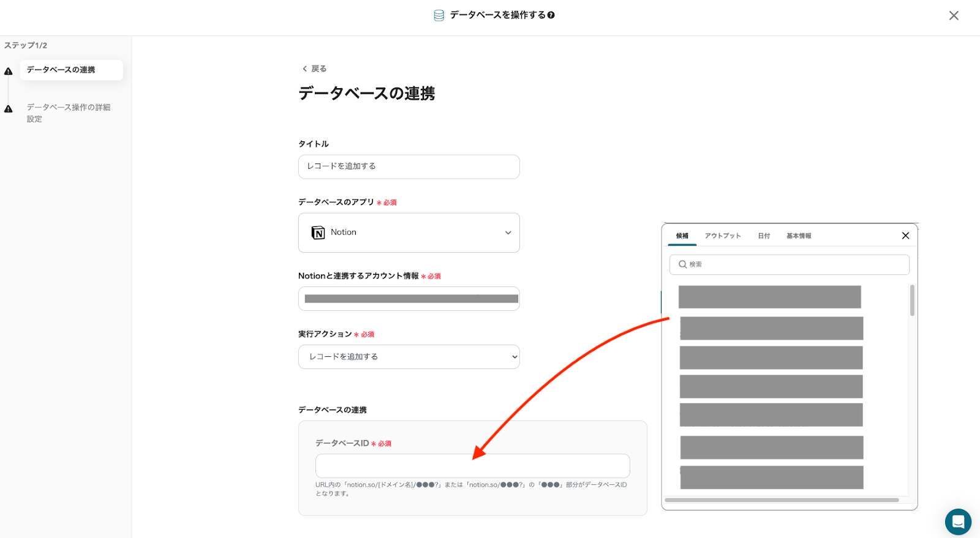Switch to the 候補 tab
980x538 pixels.
point(682,236)
